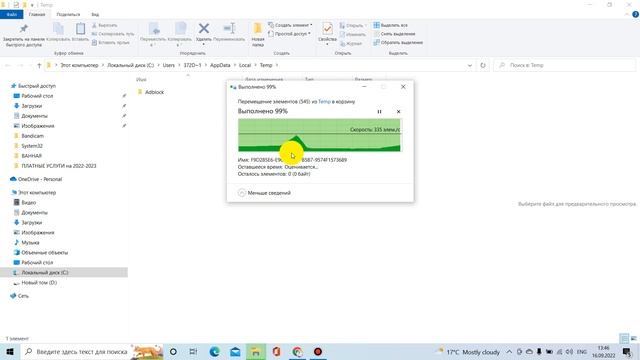Open Task View on the taskbar
Image resolution: width=640 pixels, height=360 pixels.
[193, 351]
